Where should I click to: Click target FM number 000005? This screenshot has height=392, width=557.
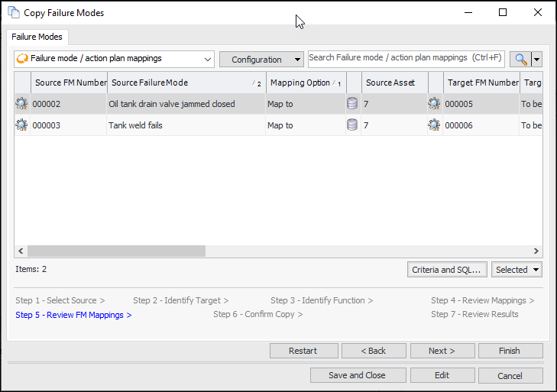pos(458,104)
